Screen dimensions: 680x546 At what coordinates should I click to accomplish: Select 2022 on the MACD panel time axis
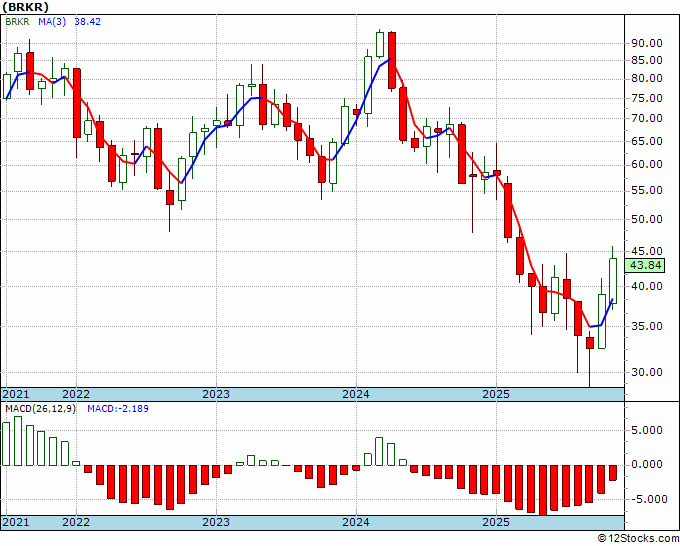(x=76, y=522)
